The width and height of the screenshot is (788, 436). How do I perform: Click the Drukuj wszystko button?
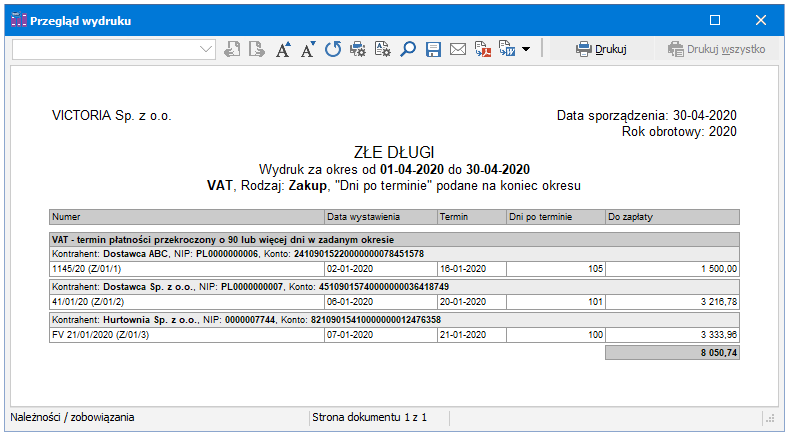[716, 48]
